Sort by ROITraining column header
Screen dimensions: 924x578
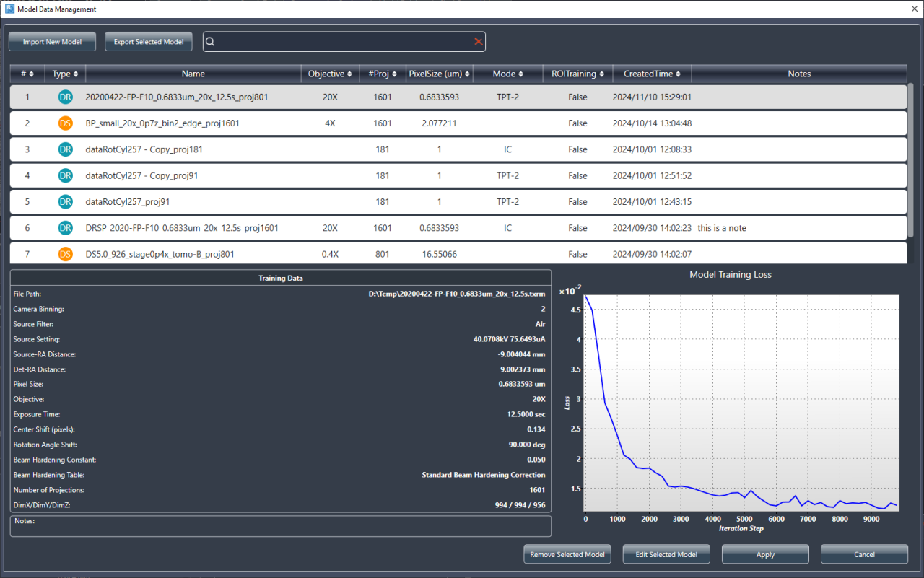(x=577, y=74)
